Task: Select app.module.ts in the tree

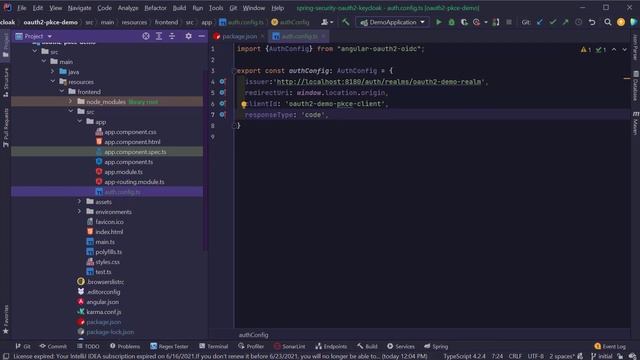Action: click(x=123, y=172)
